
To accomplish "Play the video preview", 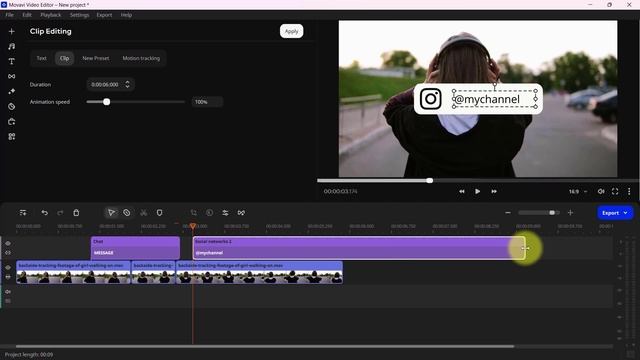I will [477, 191].
